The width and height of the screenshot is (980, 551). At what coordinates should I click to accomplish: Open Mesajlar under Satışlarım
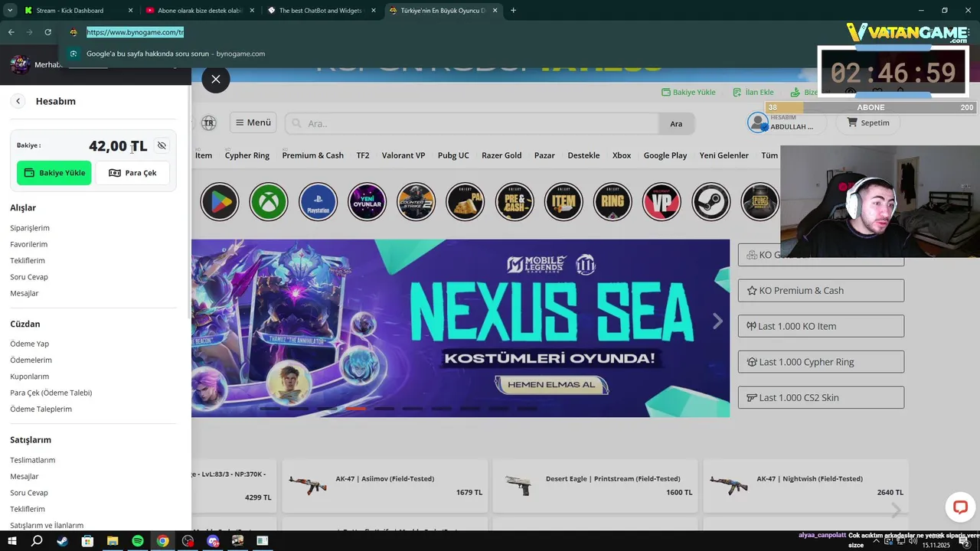coord(24,476)
